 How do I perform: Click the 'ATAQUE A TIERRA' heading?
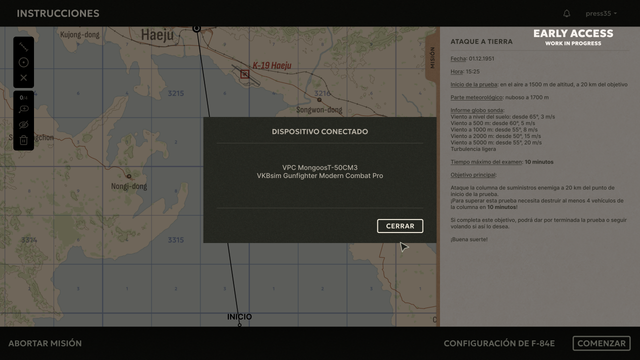(x=481, y=42)
